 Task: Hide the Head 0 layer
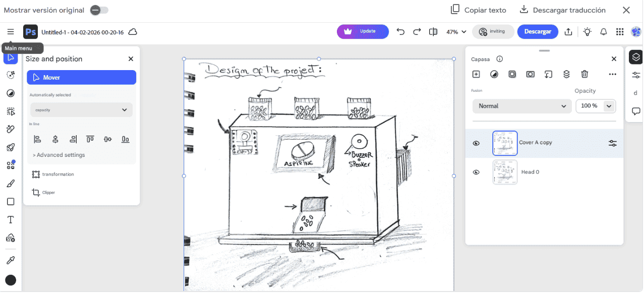pos(476,172)
